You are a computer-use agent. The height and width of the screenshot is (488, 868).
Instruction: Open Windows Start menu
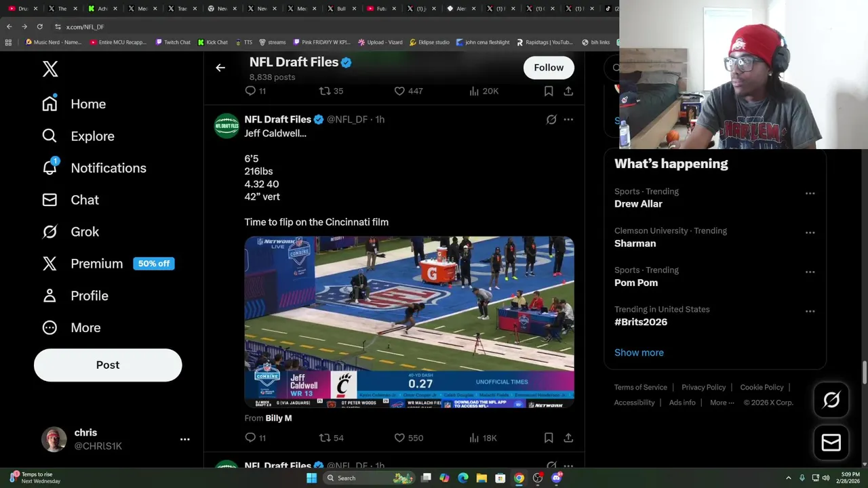pos(311,478)
